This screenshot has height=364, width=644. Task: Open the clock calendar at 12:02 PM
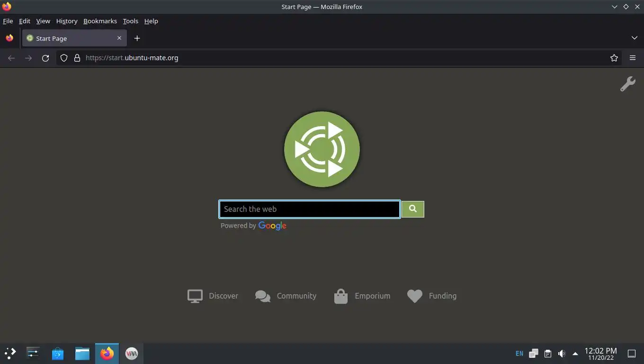tap(601, 354)
